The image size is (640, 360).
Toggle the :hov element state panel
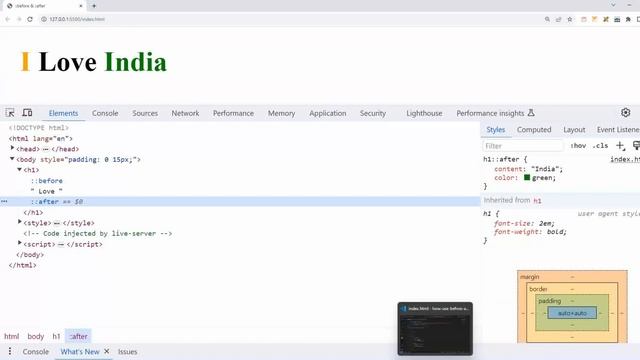tap(578, 146)
